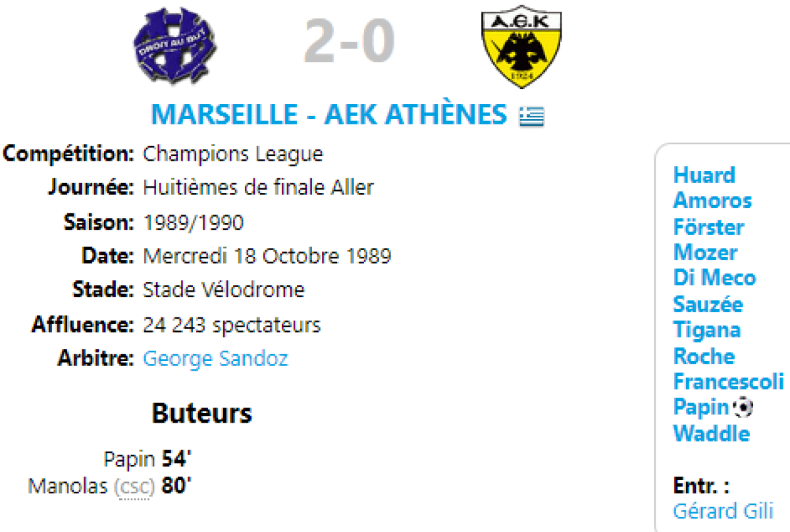Open Tigana's player page

pos(706,330)
